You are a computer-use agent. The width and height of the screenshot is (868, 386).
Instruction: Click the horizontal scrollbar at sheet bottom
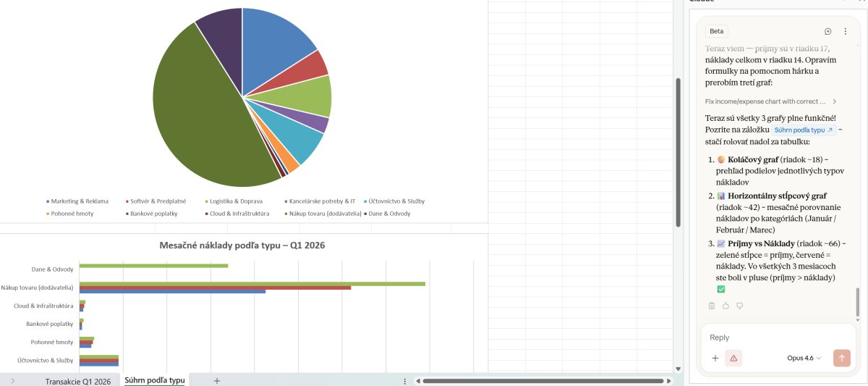(x=542, y=380)
